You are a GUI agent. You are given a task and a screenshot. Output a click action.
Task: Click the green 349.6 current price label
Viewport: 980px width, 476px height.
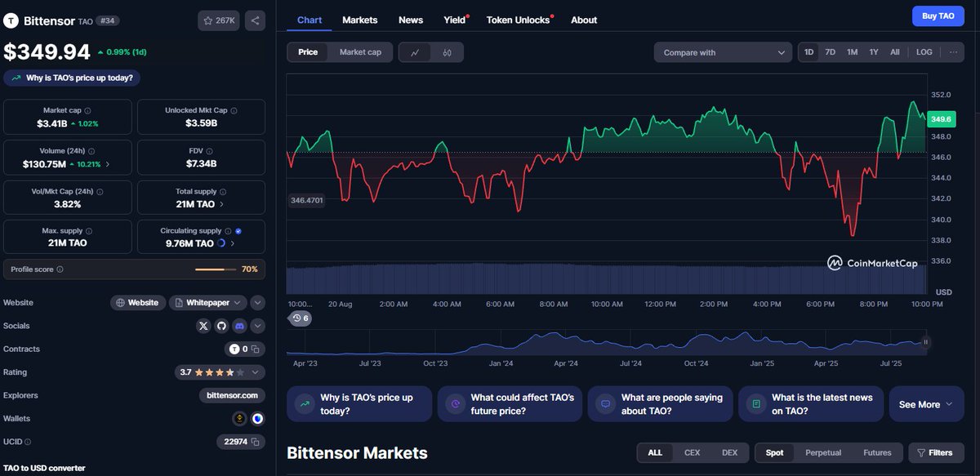coord(942,119)
